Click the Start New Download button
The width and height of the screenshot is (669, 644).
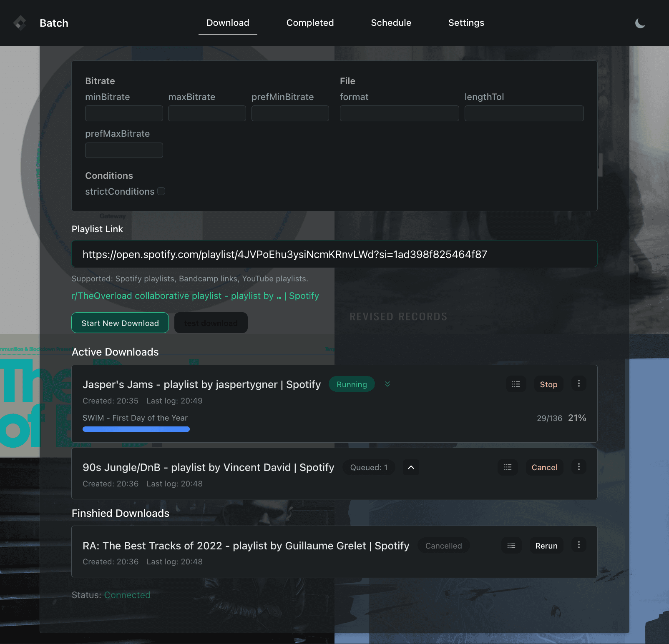point(120,323)
